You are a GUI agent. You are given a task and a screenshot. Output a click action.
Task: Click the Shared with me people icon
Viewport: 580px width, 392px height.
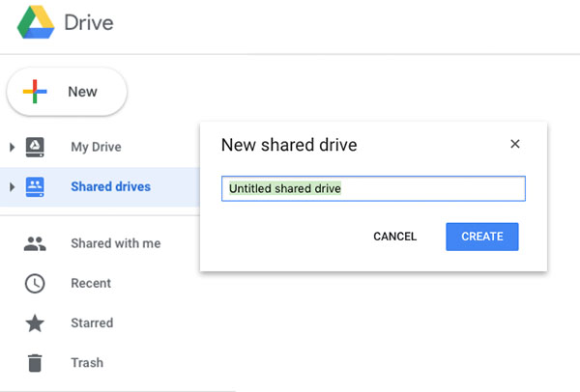click(x=35, y=244)
